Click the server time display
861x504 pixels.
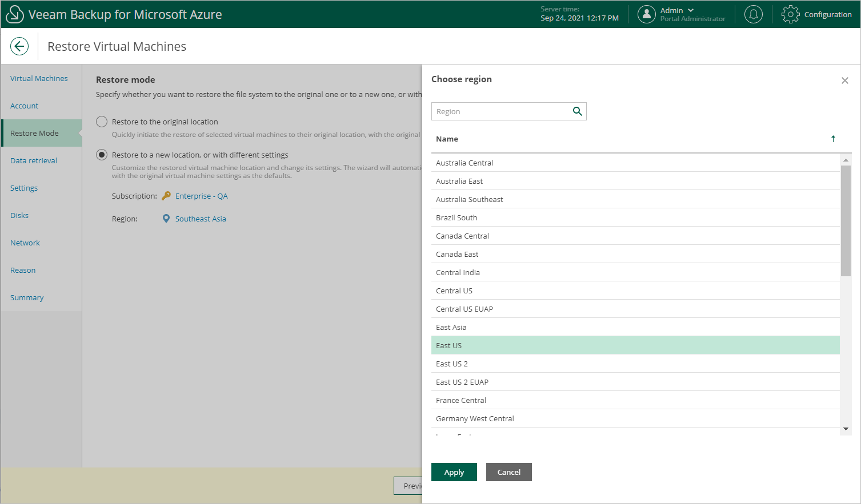[x=579, y=14]
